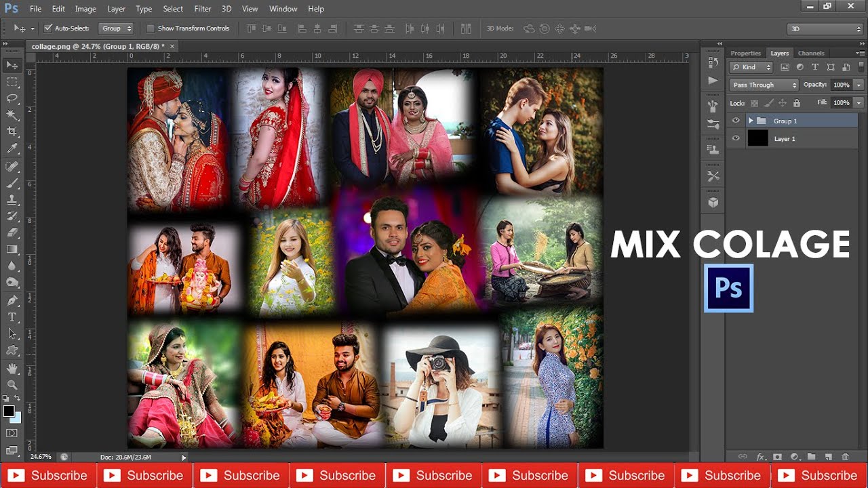Select the Zoom tool
The height and width of the screenshot is (488, 868).
[x=12, y=385]
